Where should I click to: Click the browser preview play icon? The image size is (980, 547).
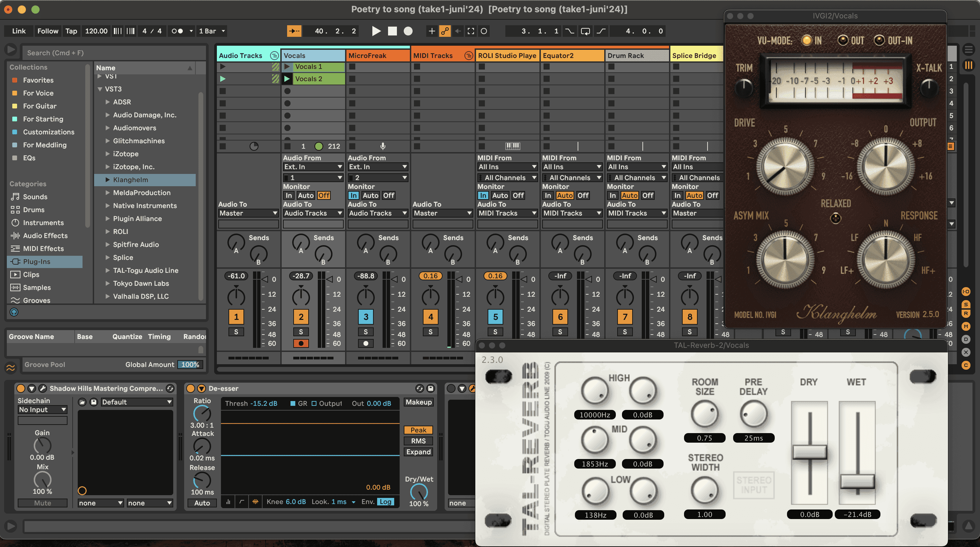(11, 50)
